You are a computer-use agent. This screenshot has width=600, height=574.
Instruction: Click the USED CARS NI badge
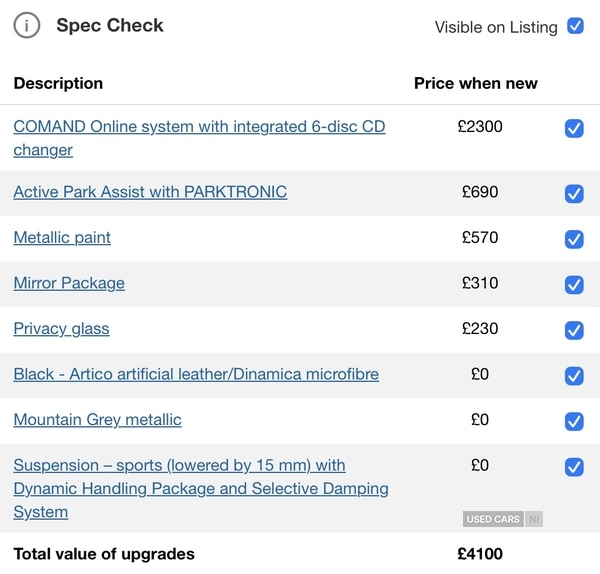pyautogui.click(x=503, y=519)
